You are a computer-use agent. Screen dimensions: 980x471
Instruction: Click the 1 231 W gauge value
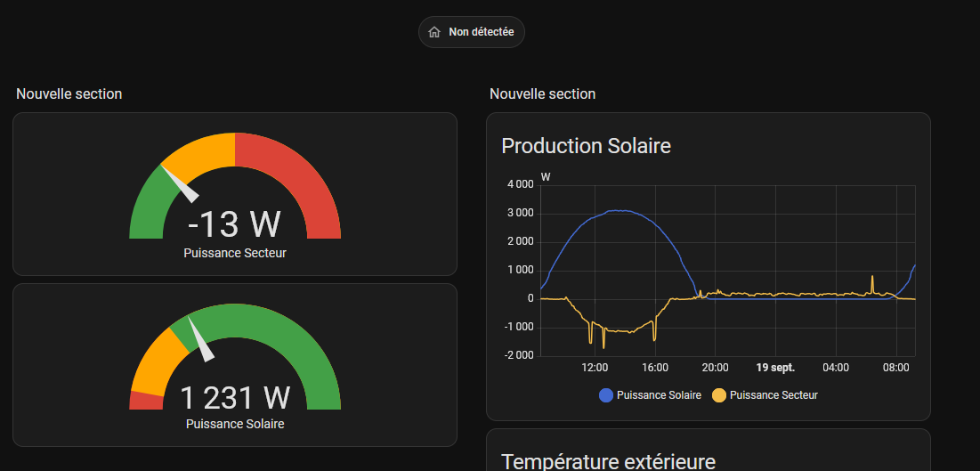pyautogui.click(x=235, y=397)
